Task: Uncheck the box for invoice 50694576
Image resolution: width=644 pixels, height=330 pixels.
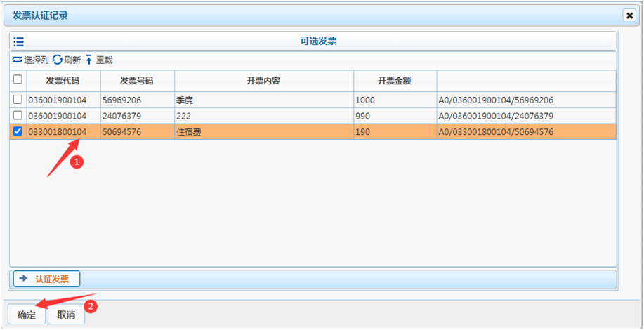Action: coord(18,131)
